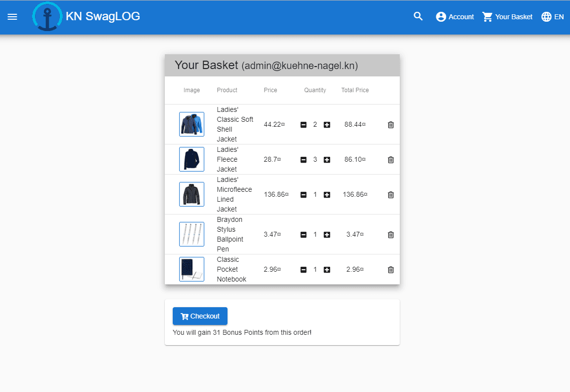Viewport: 570px width, 392px height.
Task: Remove Braydon Stylus Ballpoint Pen via trash icon
Action: coord(391,235)
